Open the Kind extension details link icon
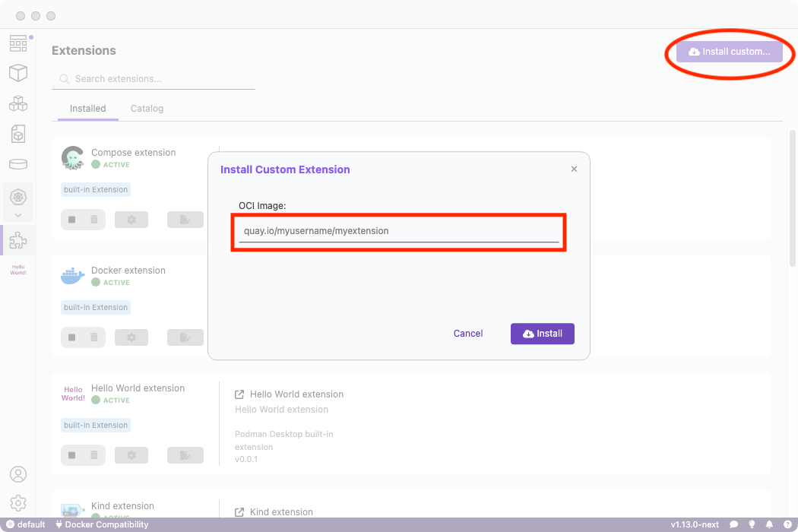 tap(239, 512)
